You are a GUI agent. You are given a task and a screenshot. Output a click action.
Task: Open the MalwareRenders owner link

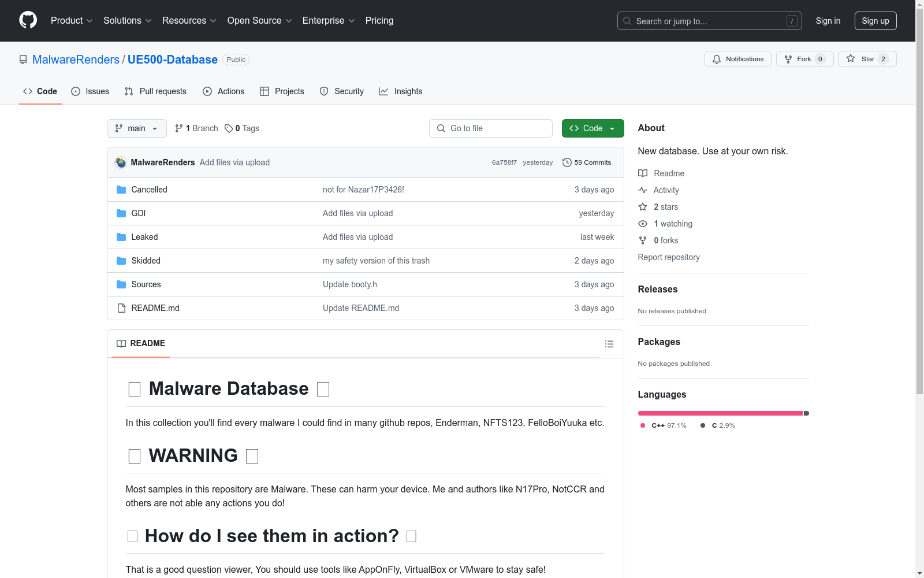pos(76,60)
